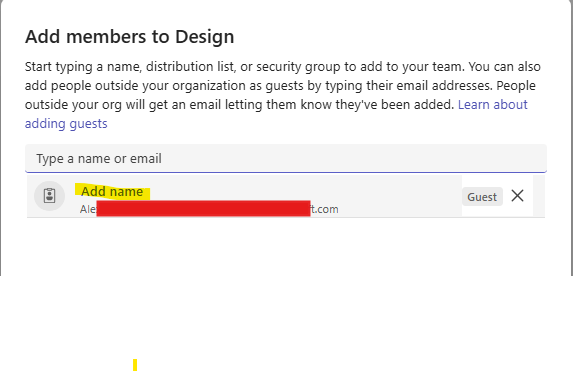Remove the guest using the X icon
Screen dimensions: 573x372
(x=517, y=196)
